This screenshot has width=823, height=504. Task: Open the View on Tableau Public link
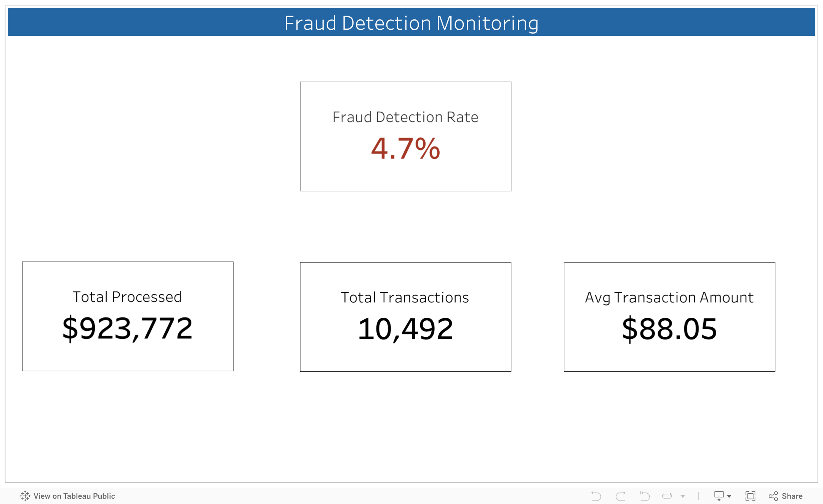[74, 496]
